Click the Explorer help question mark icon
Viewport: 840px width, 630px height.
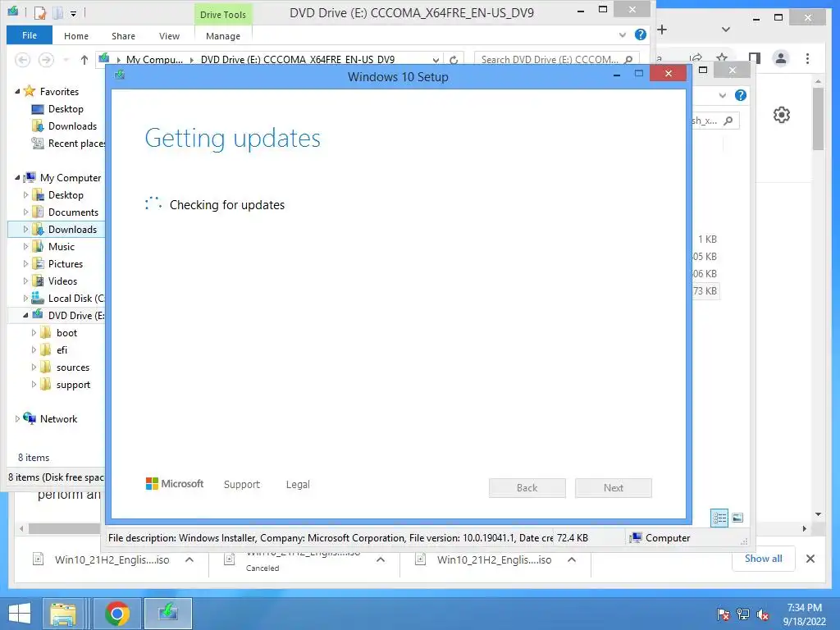pyautogui.click(x=640, y=34)
